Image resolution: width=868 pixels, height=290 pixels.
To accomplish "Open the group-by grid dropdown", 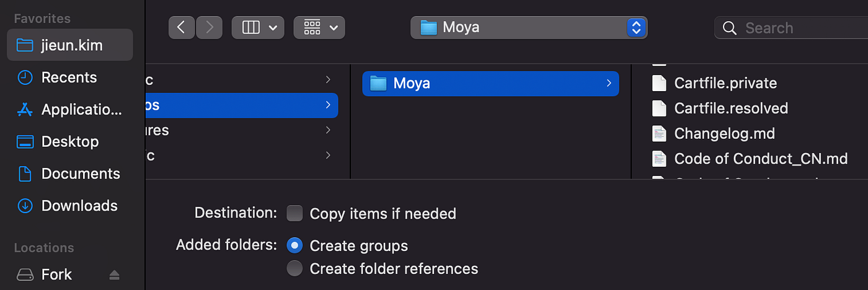I will pos(319,27).
